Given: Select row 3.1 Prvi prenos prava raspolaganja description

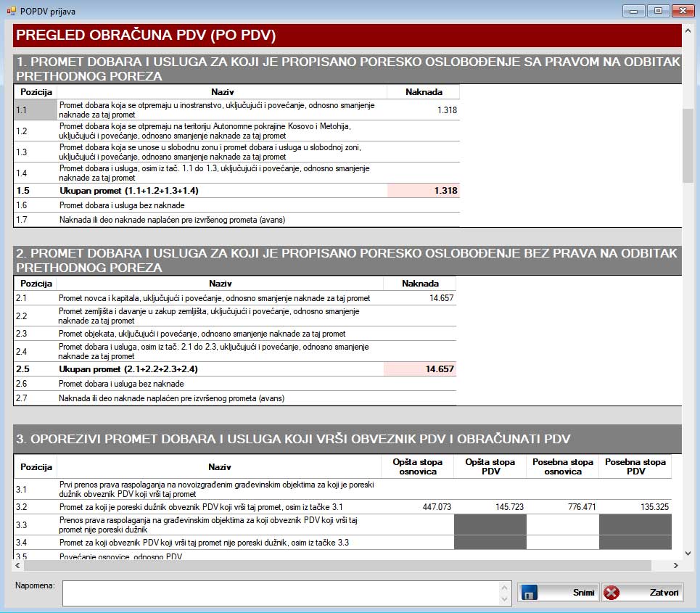Looking at the screenshot, I should click(216, 490).
